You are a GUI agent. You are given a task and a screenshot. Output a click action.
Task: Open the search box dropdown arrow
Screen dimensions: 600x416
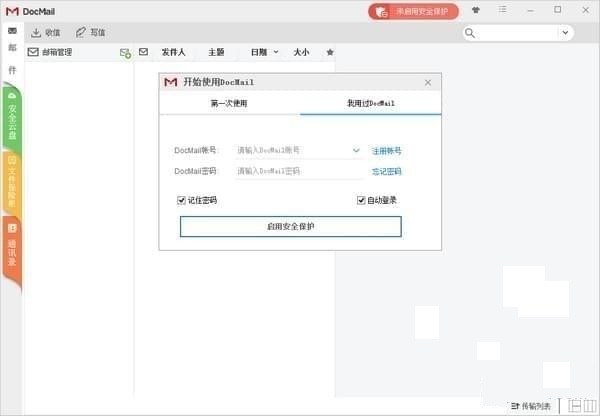pos(566,33)
